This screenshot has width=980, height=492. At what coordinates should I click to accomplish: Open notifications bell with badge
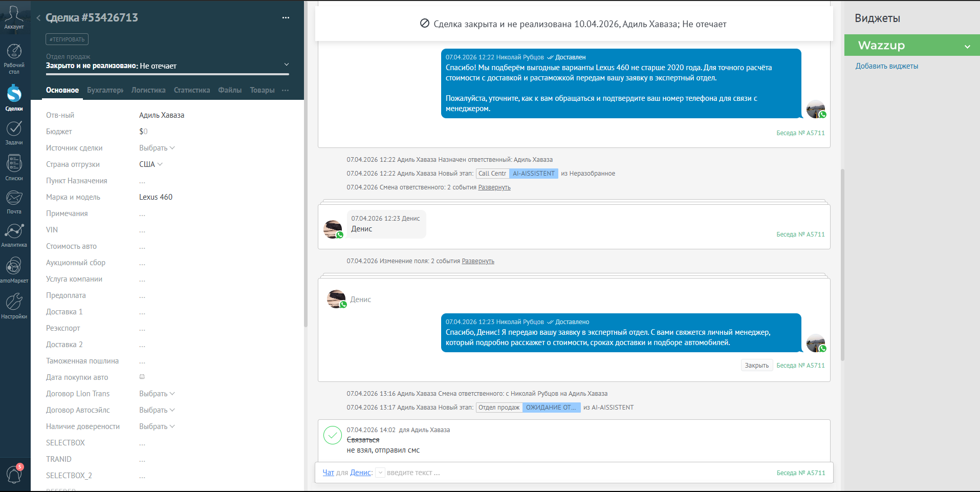click(x=14, y=474)
